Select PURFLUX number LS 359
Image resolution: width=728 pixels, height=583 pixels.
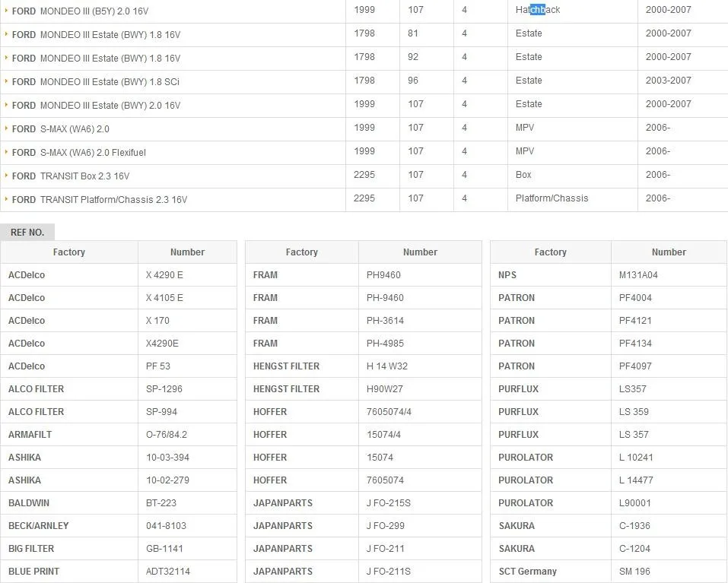(x=634, y=411)
